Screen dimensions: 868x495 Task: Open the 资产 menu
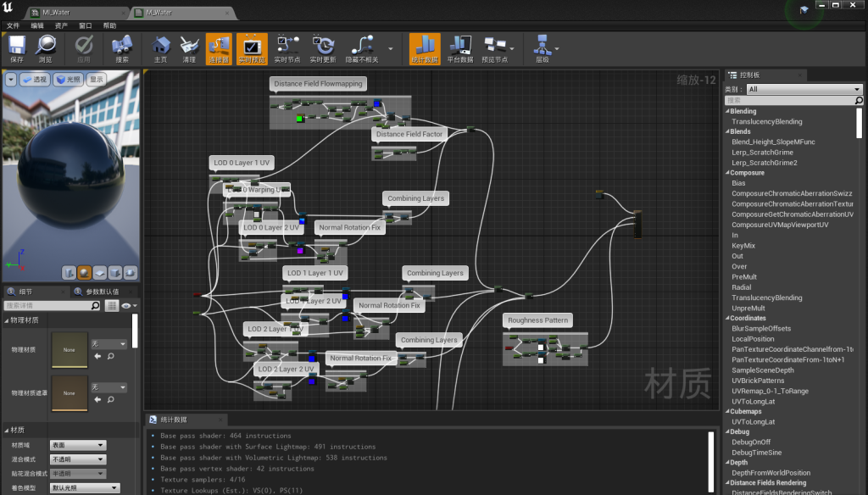(x=61, y=25)
